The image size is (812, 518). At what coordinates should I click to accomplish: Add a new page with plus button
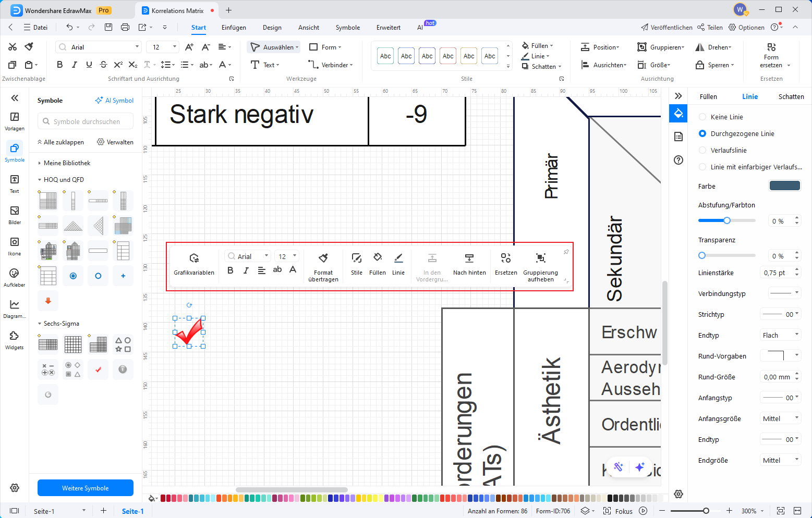[x=103, y=511]
